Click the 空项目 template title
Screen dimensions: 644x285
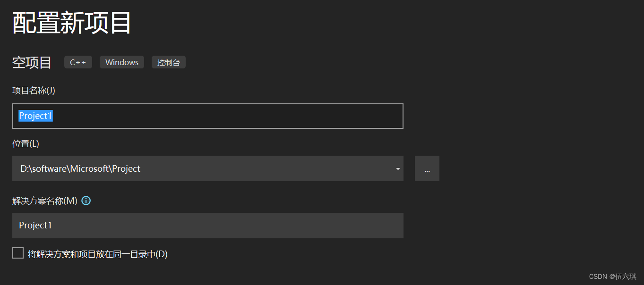(x=32, y=62)
